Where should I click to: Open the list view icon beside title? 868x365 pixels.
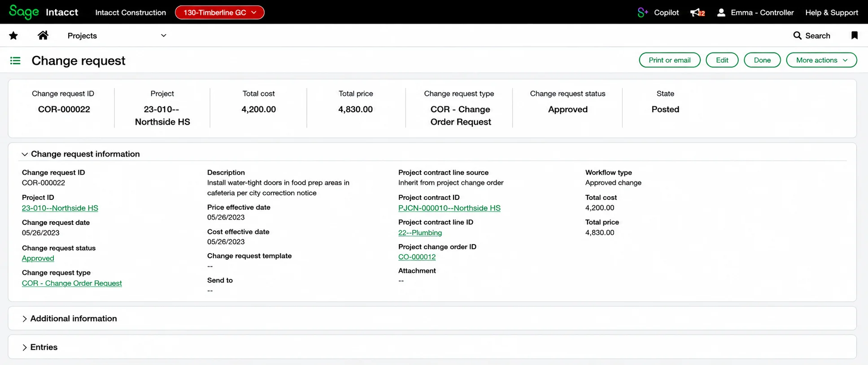(15, 60)
